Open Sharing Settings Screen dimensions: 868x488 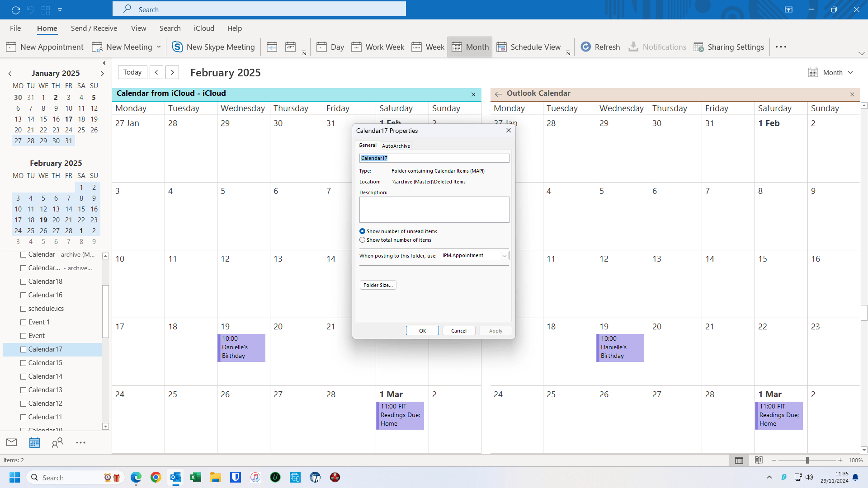[729, 47]
